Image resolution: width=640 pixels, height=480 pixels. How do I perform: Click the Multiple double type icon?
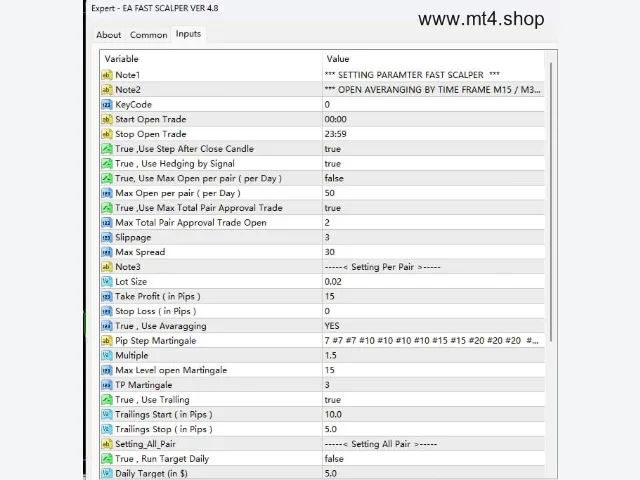(107, 356)
